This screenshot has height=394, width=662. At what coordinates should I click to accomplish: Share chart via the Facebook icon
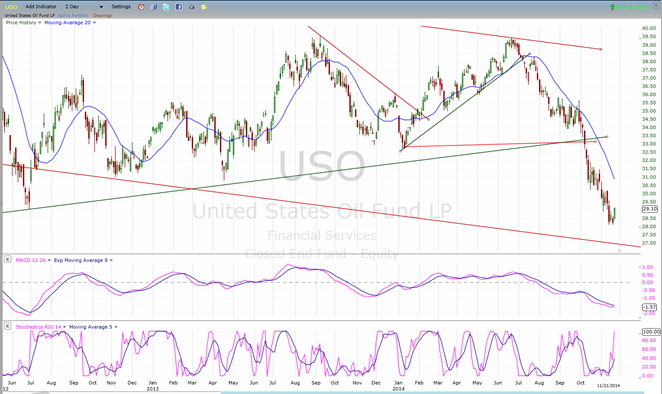[x=179, y=7]
